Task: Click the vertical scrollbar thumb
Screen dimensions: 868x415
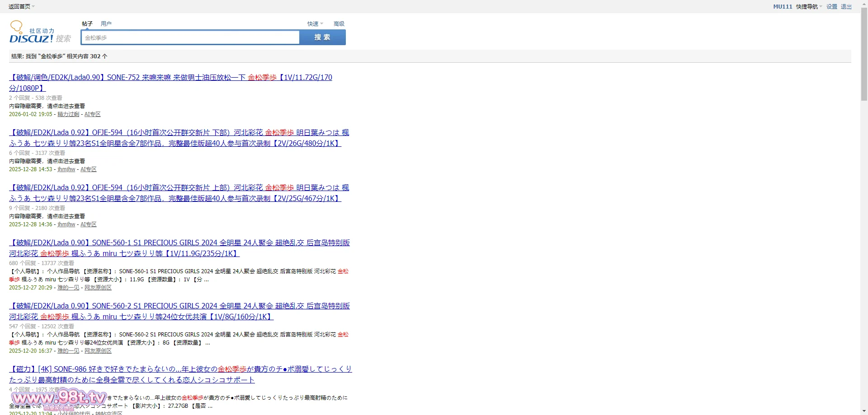Action: [864, 54]
